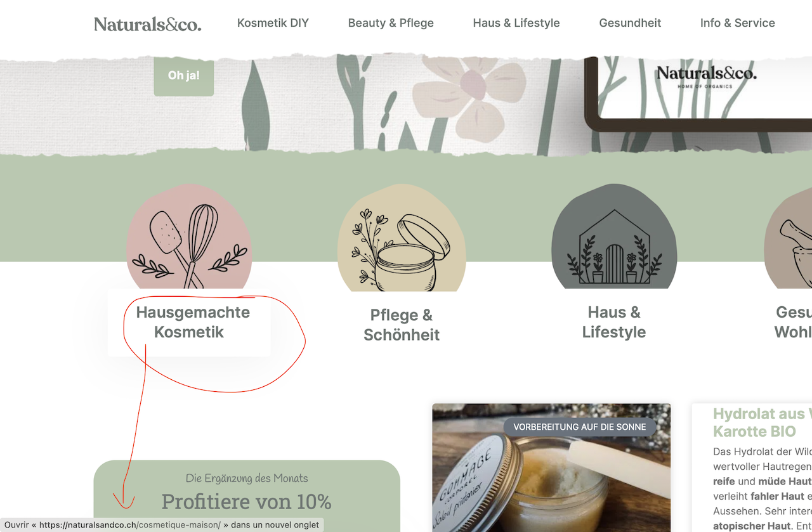This screenshot has height=532, width=812.
Task: Open the Pflege & Schönheit category link
Action: [402, 325]
